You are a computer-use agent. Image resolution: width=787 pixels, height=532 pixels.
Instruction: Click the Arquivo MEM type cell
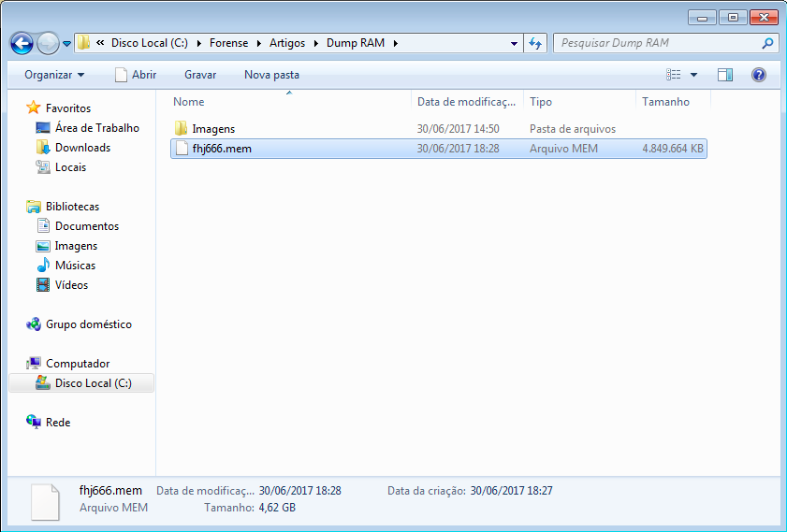pyautogui.click(x=563, y=149)
